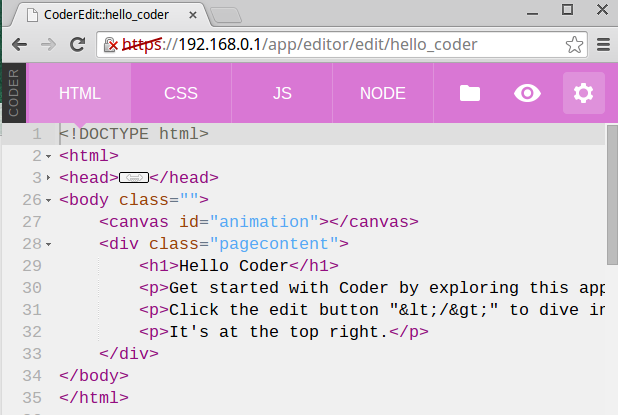Collapse the body fold on line 26
This screenshot has width=618, height=415.
pyautogui.click(x=48, y=201)
